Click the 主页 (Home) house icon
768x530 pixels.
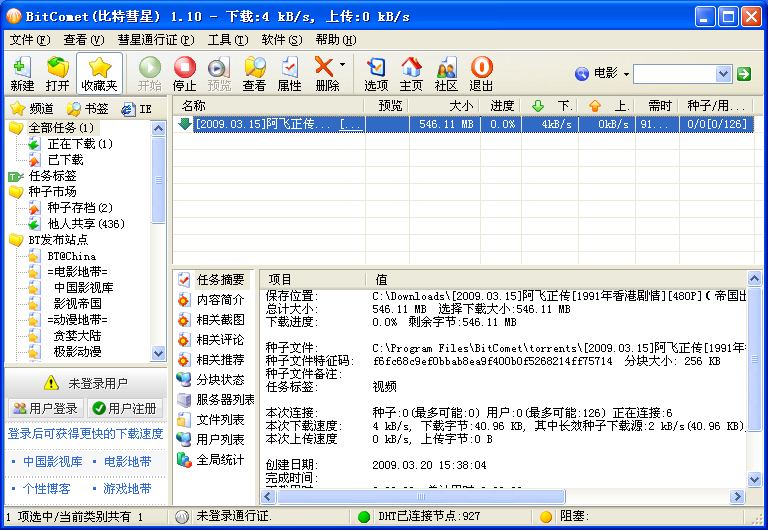[x=411, y=73]
